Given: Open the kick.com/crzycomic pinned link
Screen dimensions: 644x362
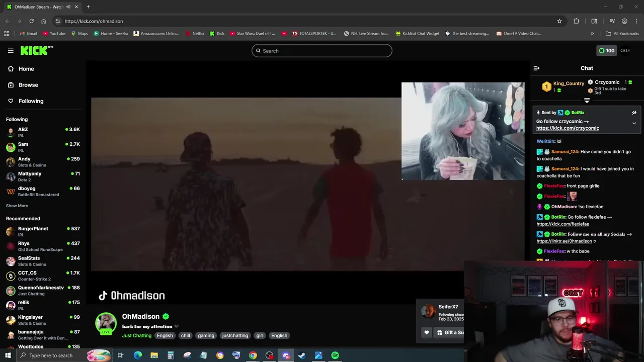Looking at the screenshot, I should [x=568, y=128].
